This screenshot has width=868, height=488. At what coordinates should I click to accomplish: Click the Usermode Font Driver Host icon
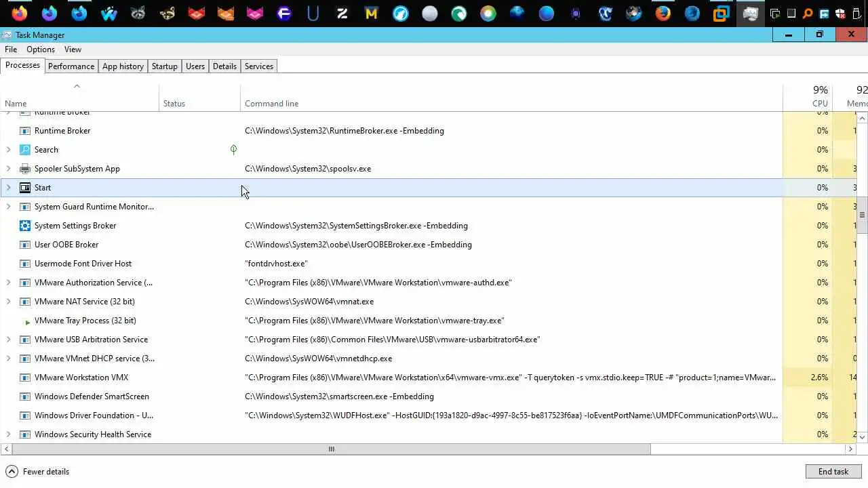tap(25, 264)
